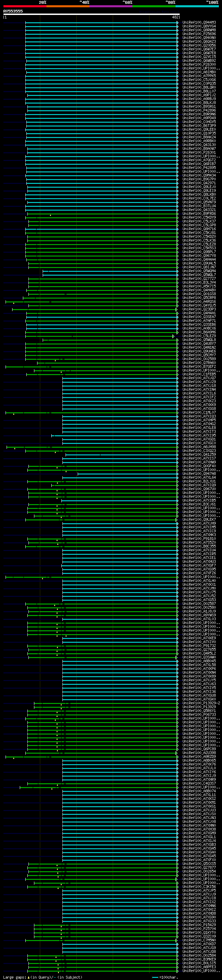Click the purple ~60% identity legend segment
Screen dimensions: 222x980
(111, 6)
